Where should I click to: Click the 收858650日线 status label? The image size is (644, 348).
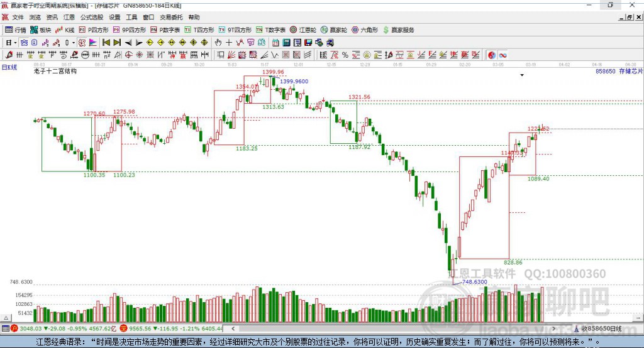pyautogui.click(x=601, y=329)
